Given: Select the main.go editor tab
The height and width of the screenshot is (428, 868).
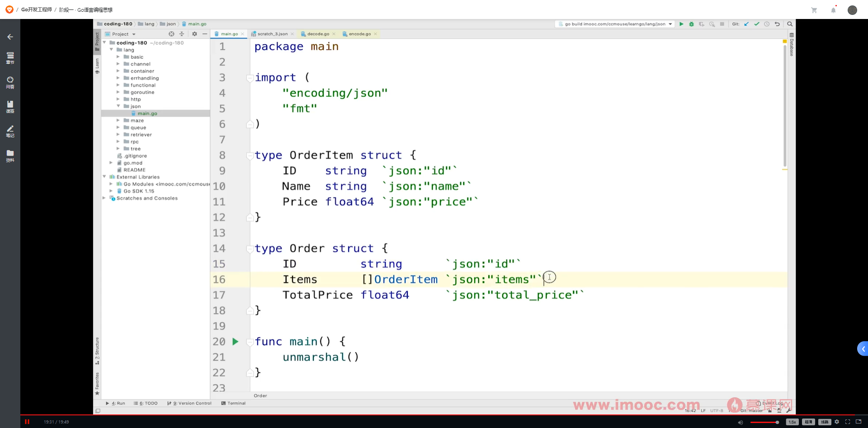Looking at the screenshot, I should pyautogui.click(x=229, y=34).
